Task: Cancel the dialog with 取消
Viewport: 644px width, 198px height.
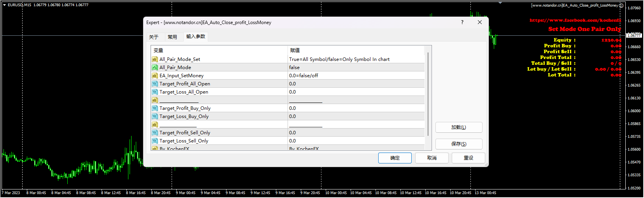Action: coord(432,158)
